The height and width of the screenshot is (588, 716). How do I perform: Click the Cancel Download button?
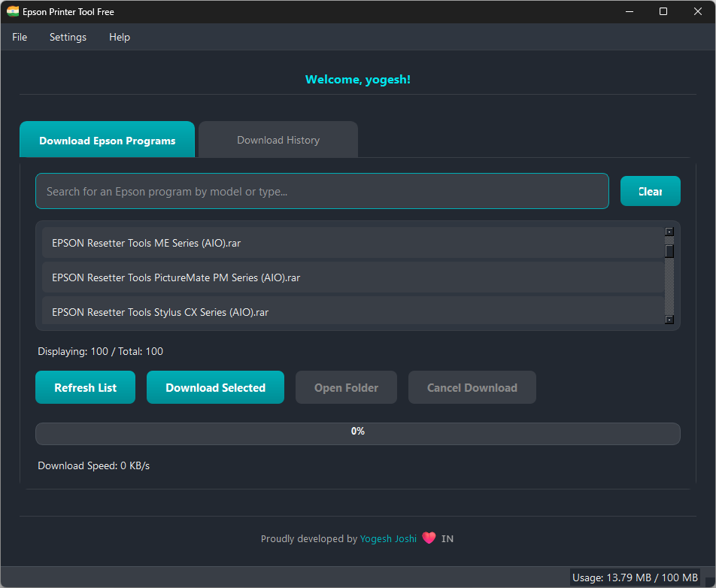tap(472, 387)
